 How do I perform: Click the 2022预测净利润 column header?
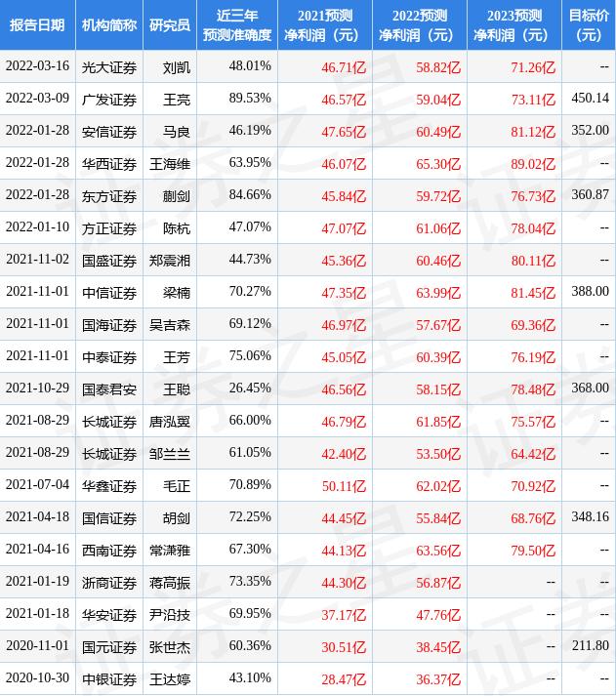click(420, 24)
